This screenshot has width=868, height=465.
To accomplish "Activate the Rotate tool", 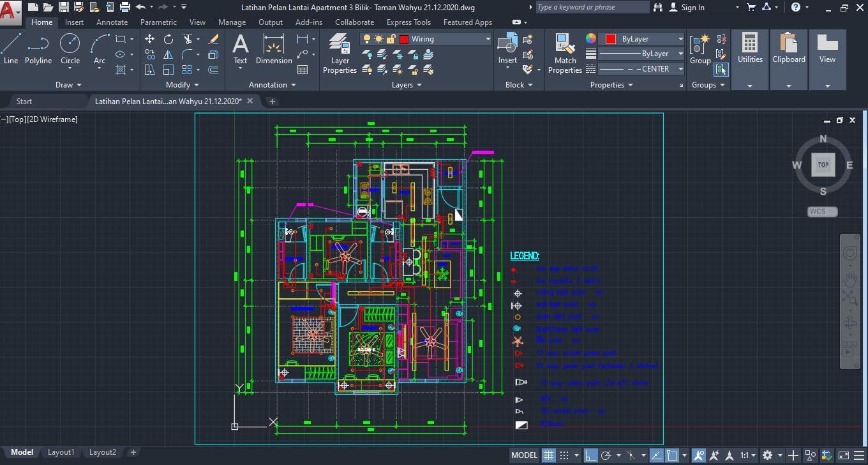I will (x=168, y=39).
